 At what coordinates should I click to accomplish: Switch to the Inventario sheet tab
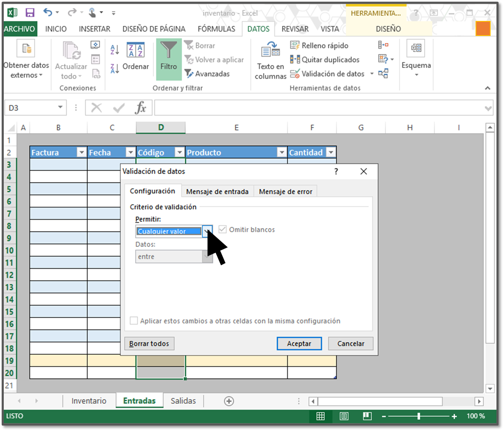pos(89,401)
